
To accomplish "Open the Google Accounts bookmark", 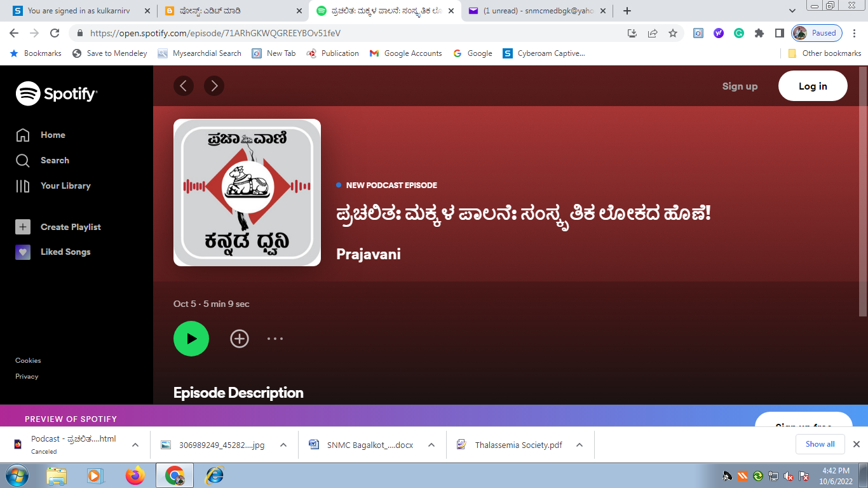I will click(405, 53).
